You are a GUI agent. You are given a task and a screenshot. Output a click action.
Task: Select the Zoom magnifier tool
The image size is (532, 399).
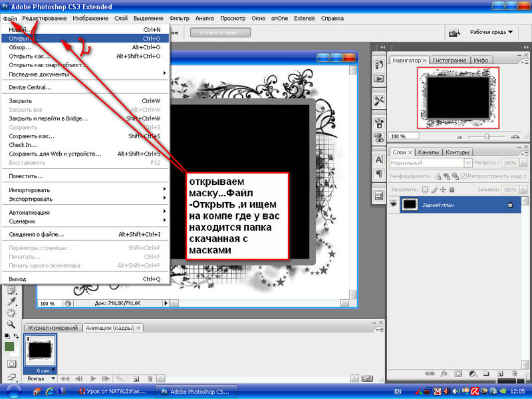(x=11, y=325)
